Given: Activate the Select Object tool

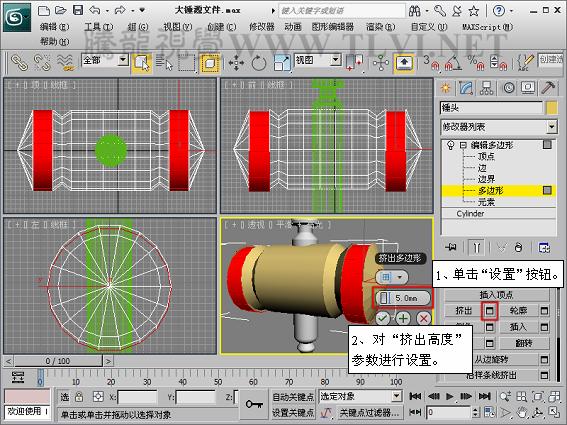Looking at the screenshot, I should pyautogui.click(x=141, y=63).
